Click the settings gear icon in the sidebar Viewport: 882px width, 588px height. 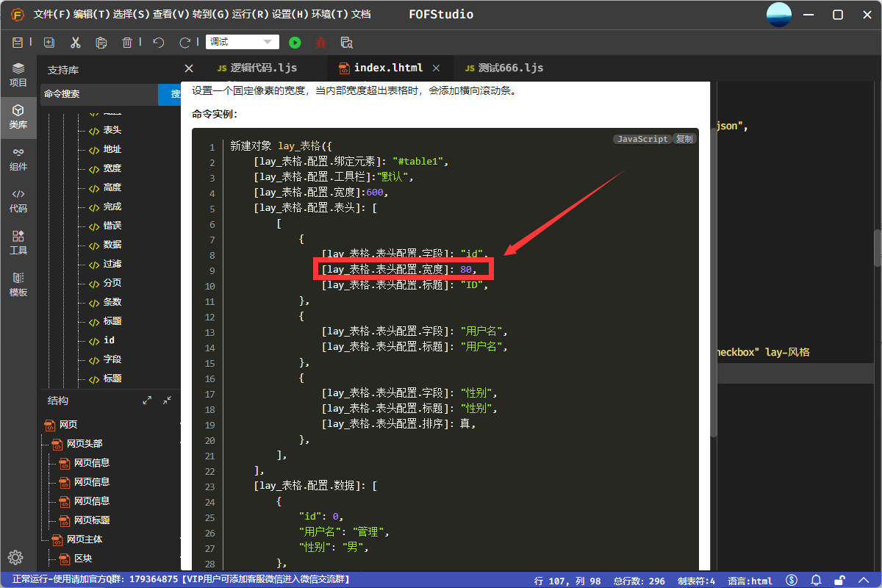15,557
